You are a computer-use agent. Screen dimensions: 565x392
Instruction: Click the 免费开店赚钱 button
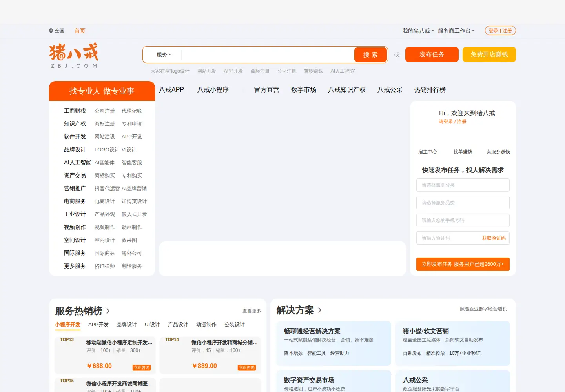click(x=489, y=54)
